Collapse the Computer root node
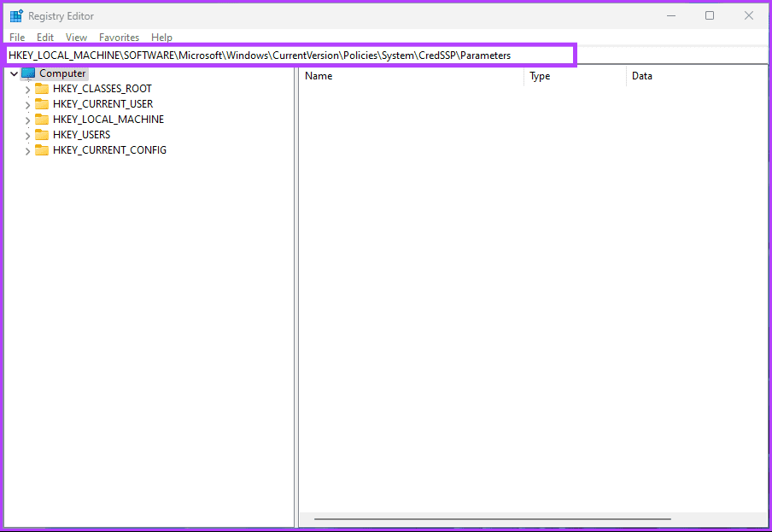 click(14, 74)
